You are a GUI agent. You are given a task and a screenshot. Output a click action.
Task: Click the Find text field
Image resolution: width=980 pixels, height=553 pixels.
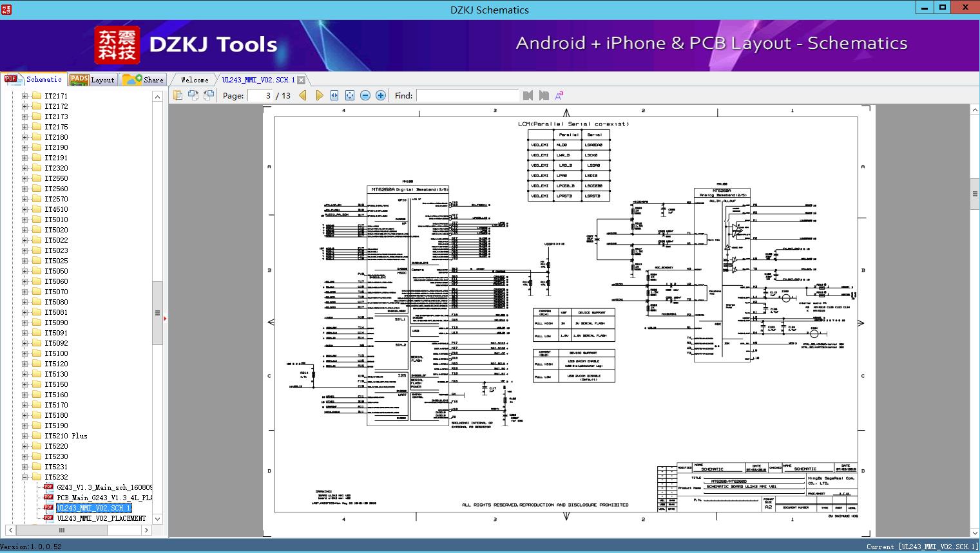coord(467,95)
